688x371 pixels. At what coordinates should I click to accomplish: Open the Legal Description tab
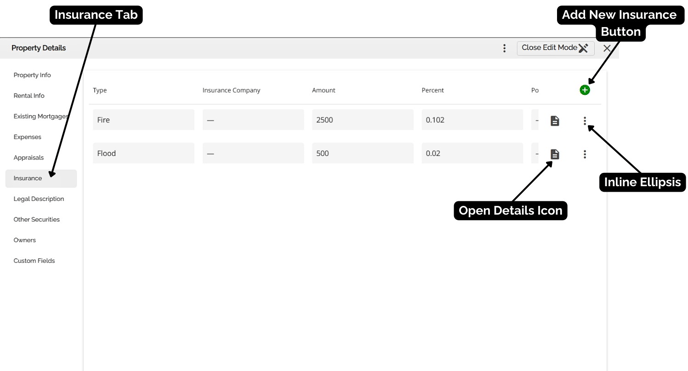(x=39, y=199)
